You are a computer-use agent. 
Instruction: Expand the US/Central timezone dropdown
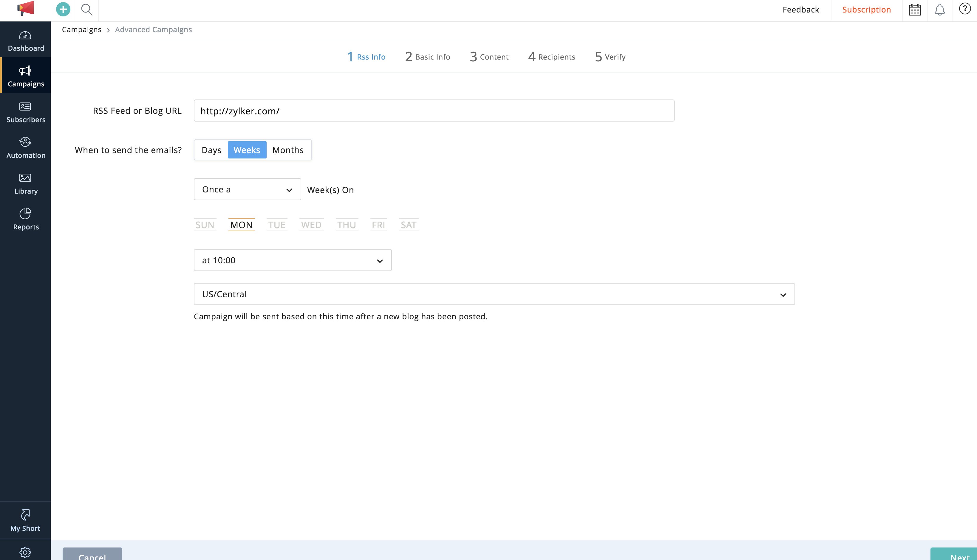(494, 294)
